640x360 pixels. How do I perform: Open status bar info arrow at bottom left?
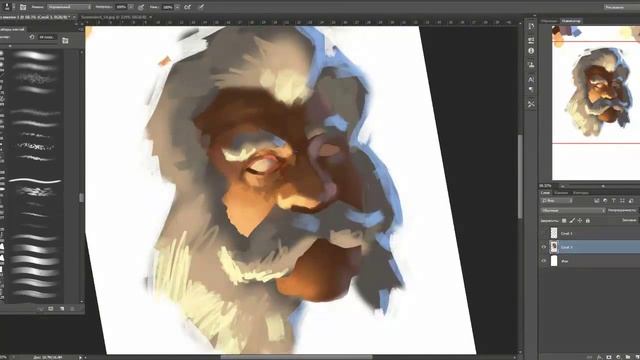pos(80,357)
